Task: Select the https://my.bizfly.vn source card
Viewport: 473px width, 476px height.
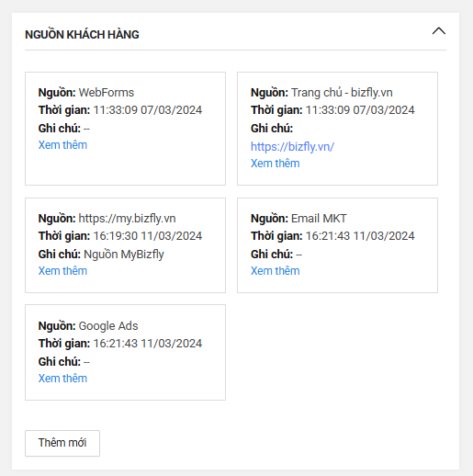Action: (125, 245)
